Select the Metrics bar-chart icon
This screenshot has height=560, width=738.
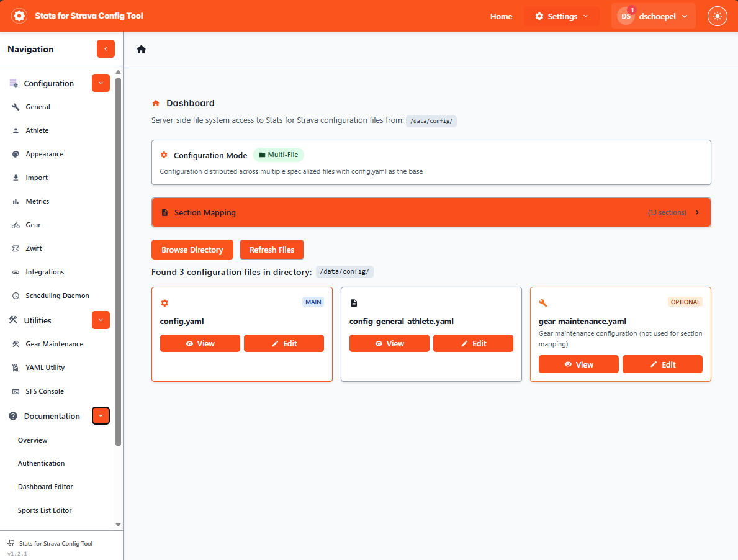click(x=16, y=201)
